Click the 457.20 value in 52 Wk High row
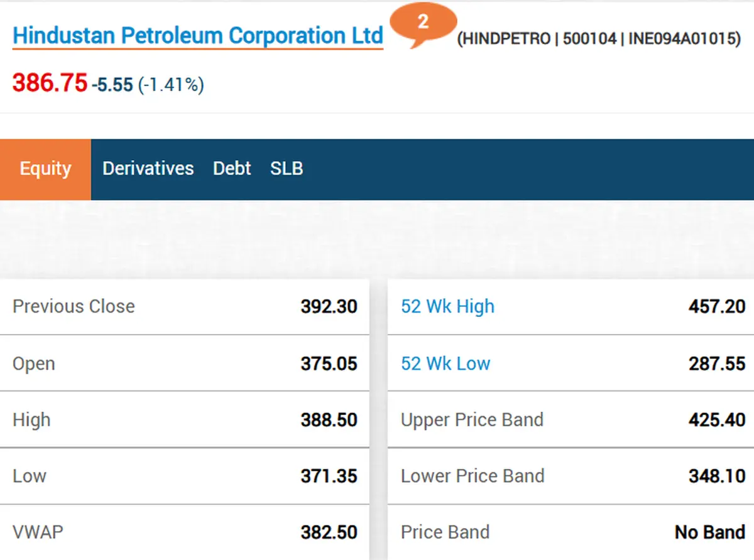The height and width of the screenshot is (560, 754). coord(717,306)
